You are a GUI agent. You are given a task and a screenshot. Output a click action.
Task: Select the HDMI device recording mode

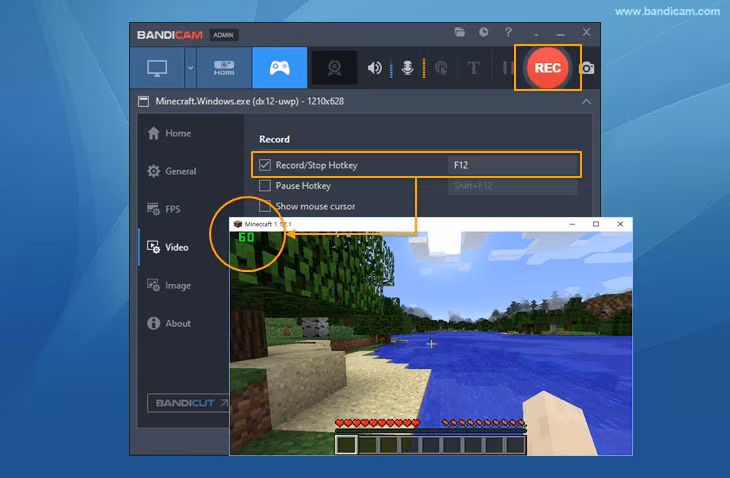[224, 68]
